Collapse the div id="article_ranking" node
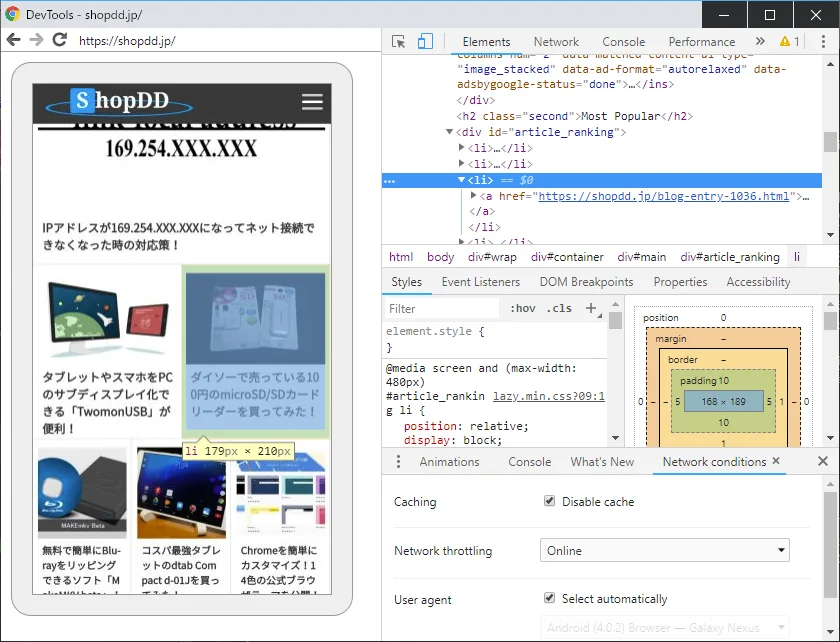 [x=449, y=132]
